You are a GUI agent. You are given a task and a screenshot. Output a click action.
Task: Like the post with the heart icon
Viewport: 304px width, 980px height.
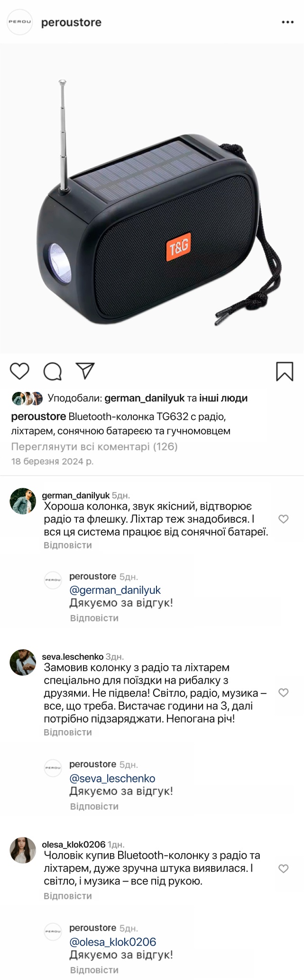tap(19, 371)
